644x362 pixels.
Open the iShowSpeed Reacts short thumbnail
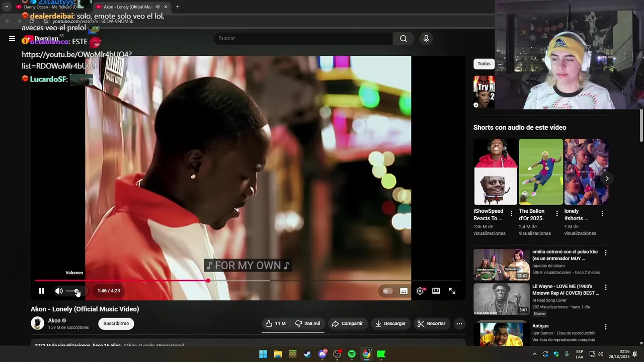(496, 172)
